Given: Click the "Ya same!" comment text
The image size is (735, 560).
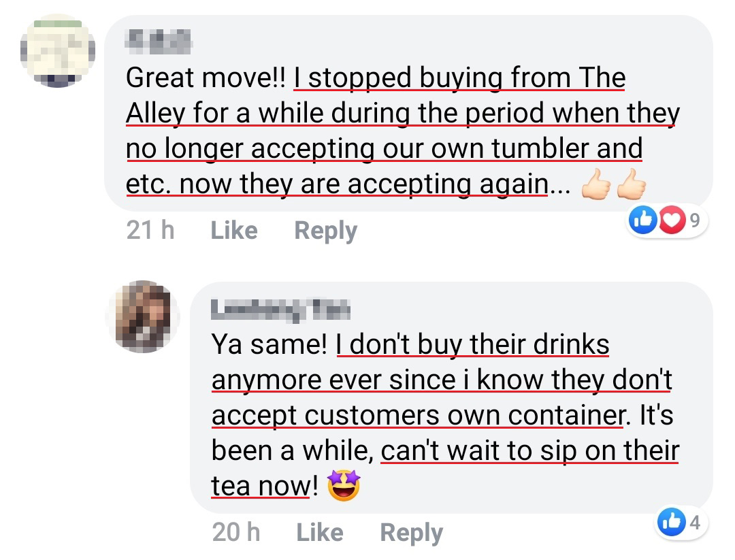Looking at the screenshot, I should 442,415.
